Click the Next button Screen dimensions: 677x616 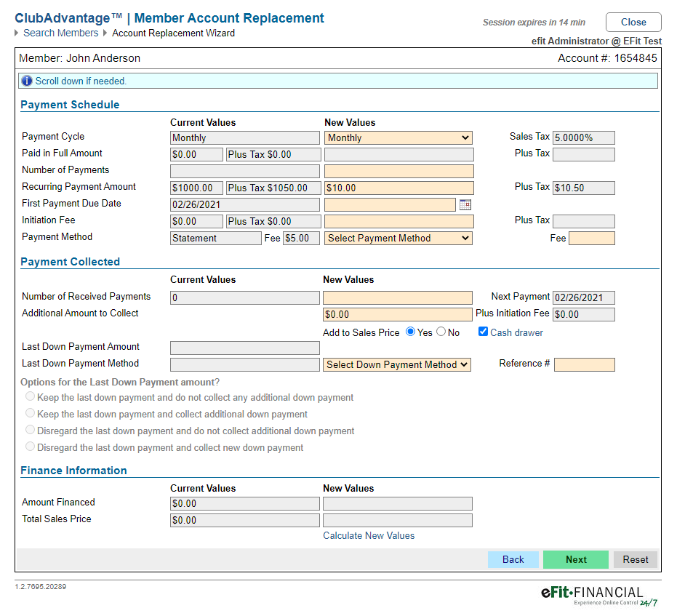tap(576, 559)
